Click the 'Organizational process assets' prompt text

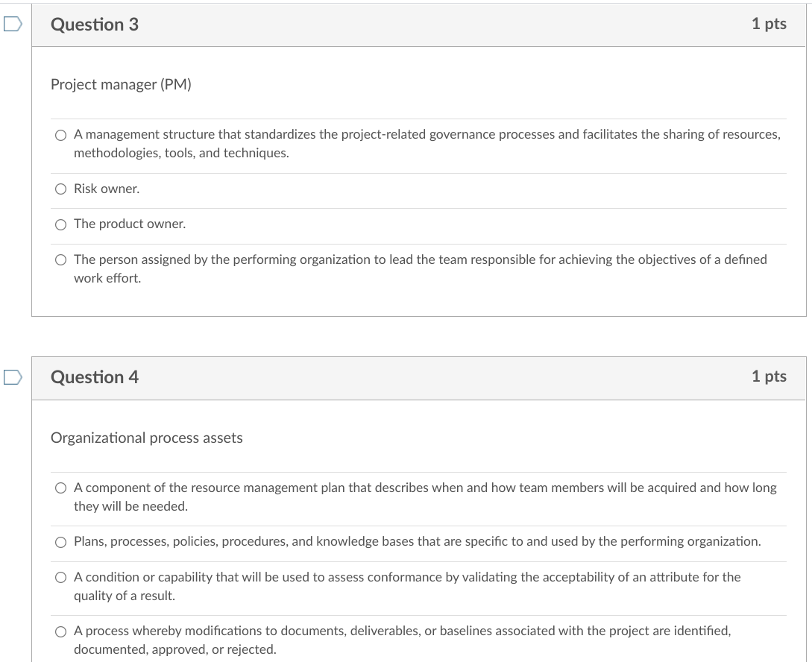pyautogui.click(x=146, y=438)
